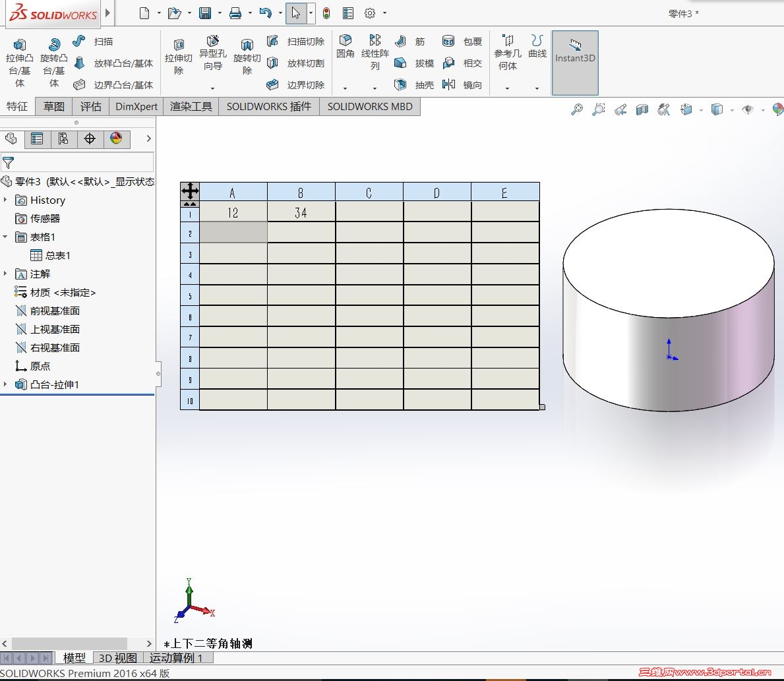Expand the History folder
784x681 pixels.
5,200
